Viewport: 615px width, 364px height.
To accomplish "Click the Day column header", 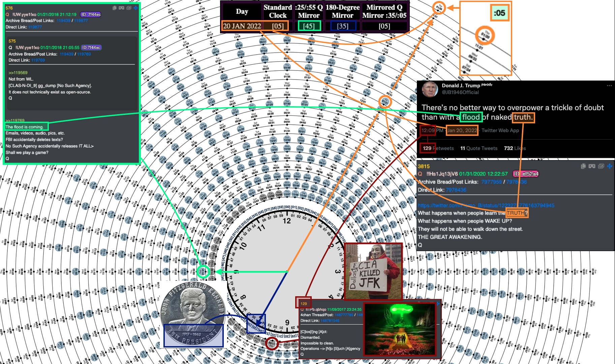I will (x=242, y=11).
